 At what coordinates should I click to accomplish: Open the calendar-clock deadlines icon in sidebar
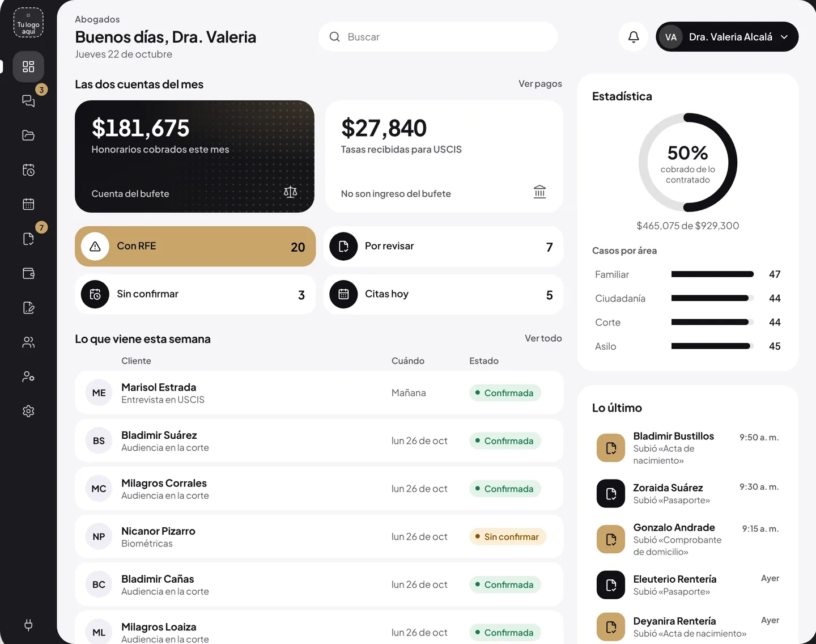click(28, 170)
